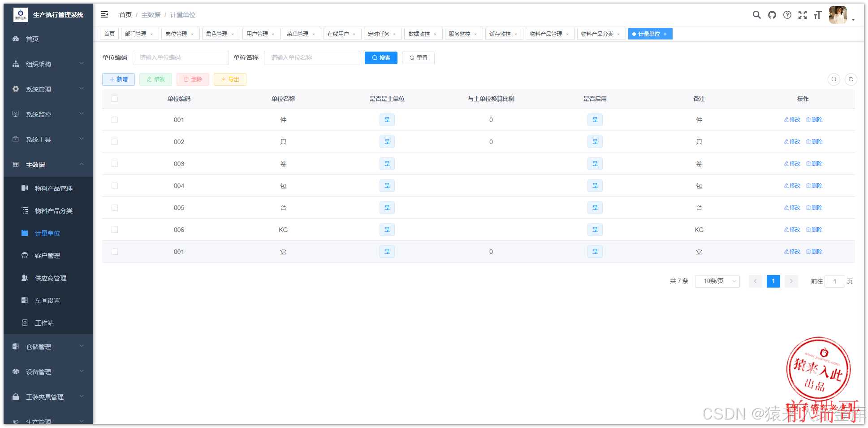Viewport: 868px width, 428px height.
Task: Expand the 仓储管理 menu
Action: tap(48, 347)
